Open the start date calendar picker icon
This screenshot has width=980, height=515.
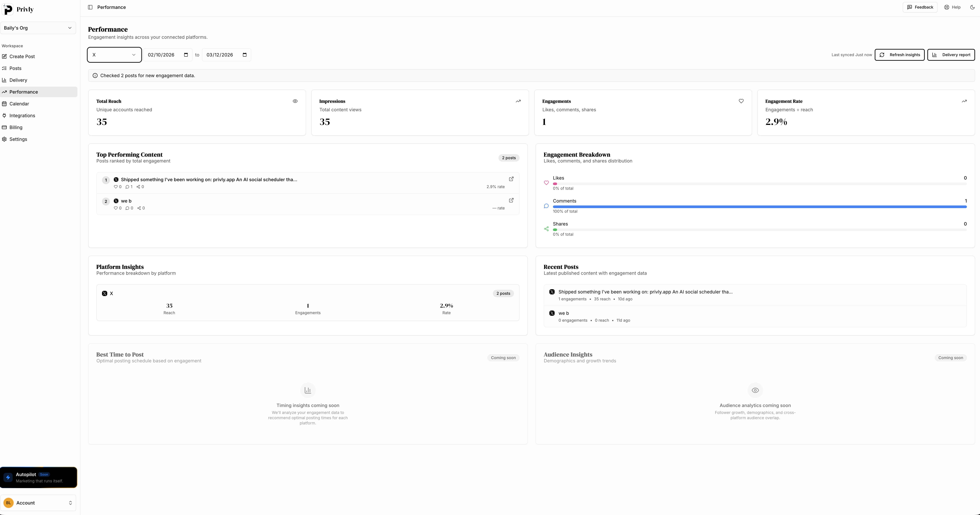click(x=186, y=55)
